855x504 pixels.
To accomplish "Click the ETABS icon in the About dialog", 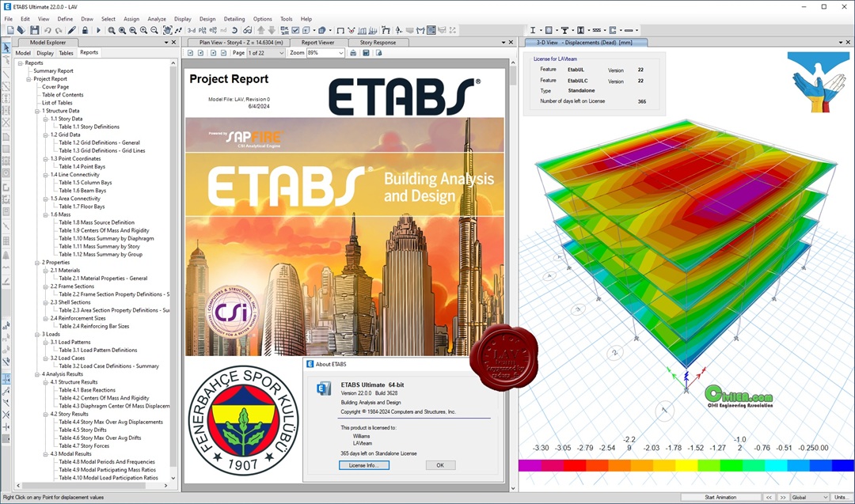I will click(324, 388).
